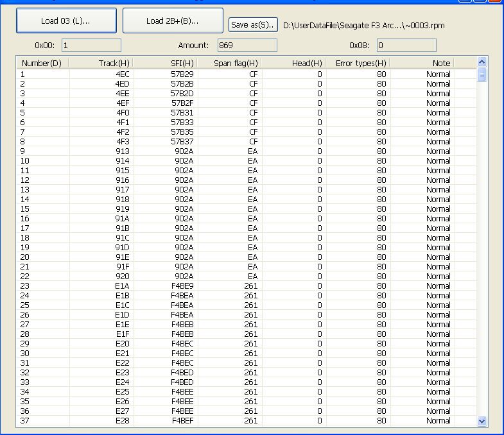Select track cell E22
The width and height of the screenshot is (504, 435).
tap(123, 363)
